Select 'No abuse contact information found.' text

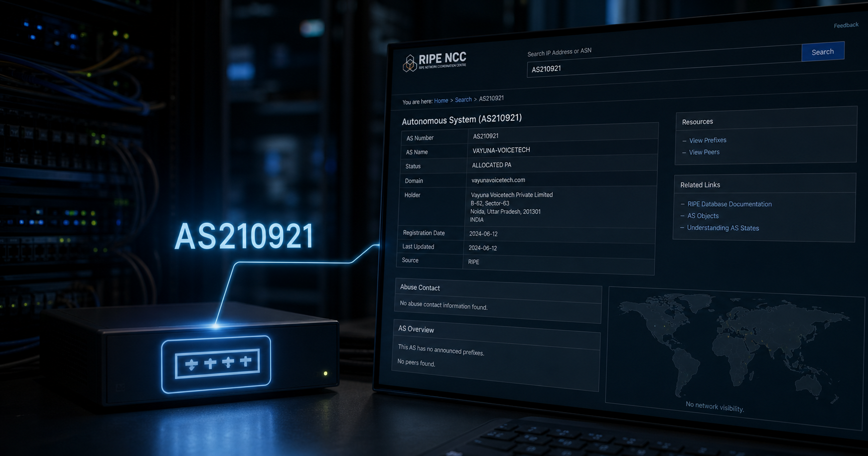point(444,306)
